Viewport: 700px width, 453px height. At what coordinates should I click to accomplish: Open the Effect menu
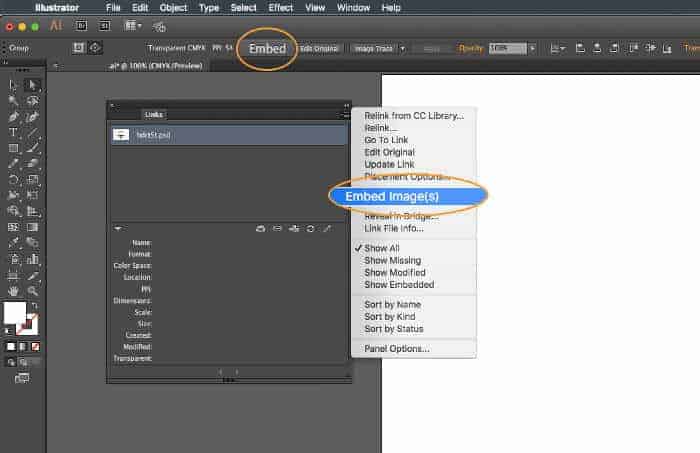[x=280, y=8]
